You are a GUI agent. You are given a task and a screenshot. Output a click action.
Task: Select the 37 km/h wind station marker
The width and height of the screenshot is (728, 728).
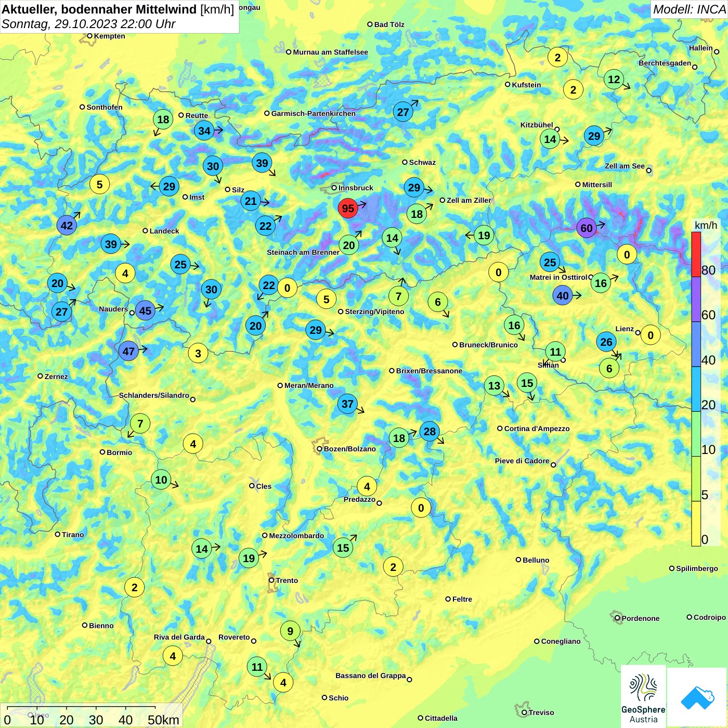click(347, 404)
